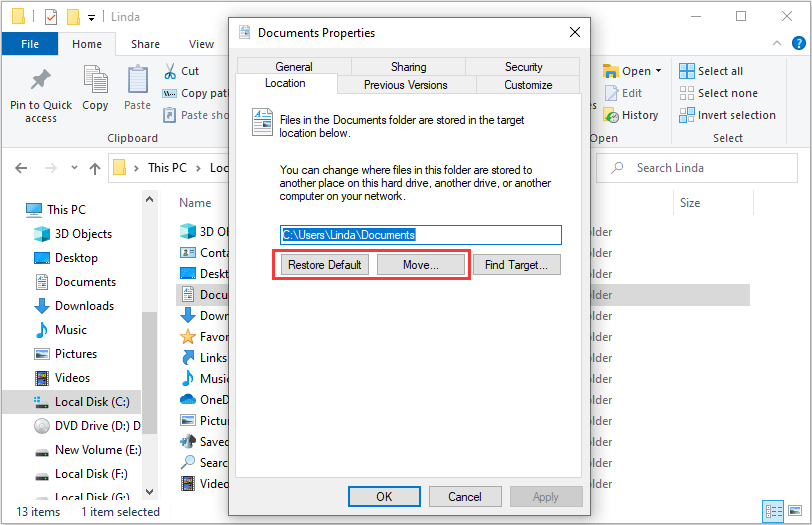The image size is (812, 525).
Task: Click the Copy icon in Clipboard group
Action: point(96,79)
